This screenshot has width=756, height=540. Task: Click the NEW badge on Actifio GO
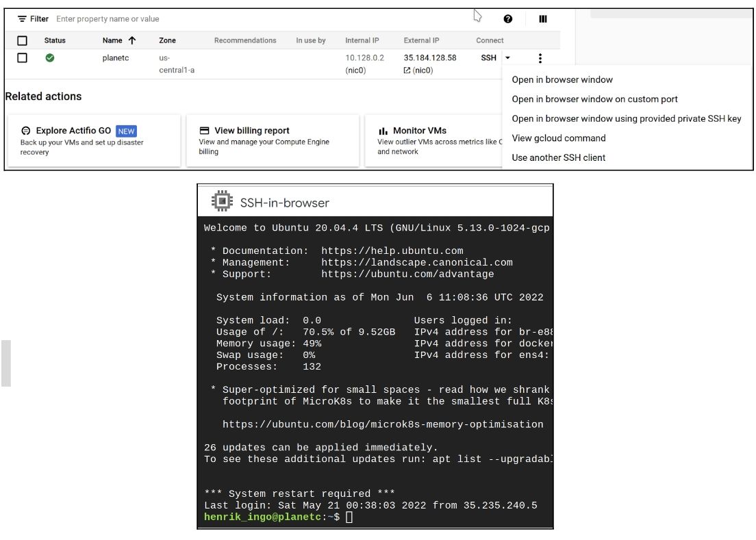[x=126, y=131]
